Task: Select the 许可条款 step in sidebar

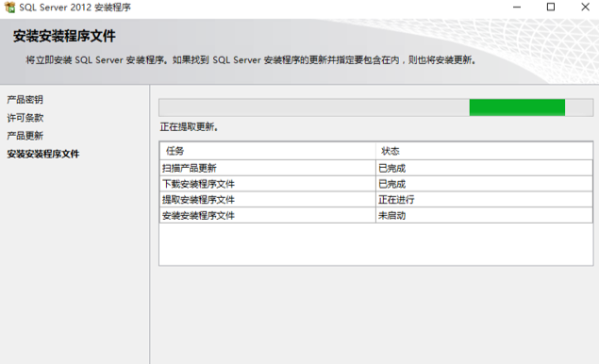Action: pos(25,118)
